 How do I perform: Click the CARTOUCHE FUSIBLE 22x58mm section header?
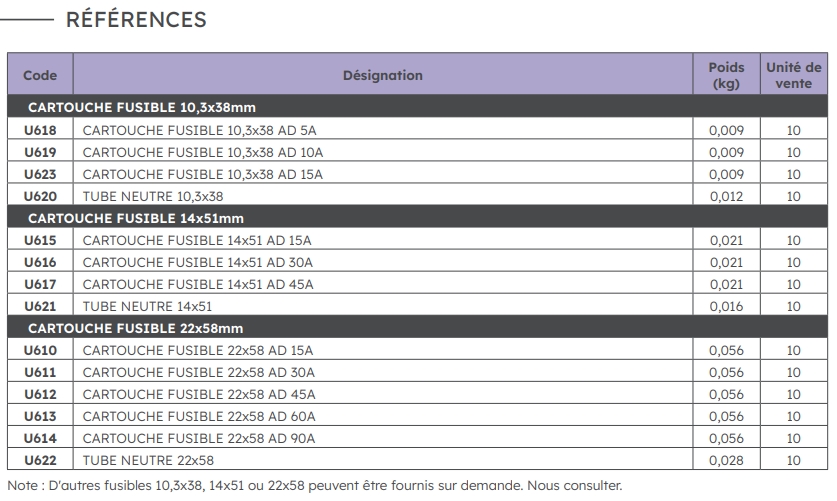[x=136, y=328]
